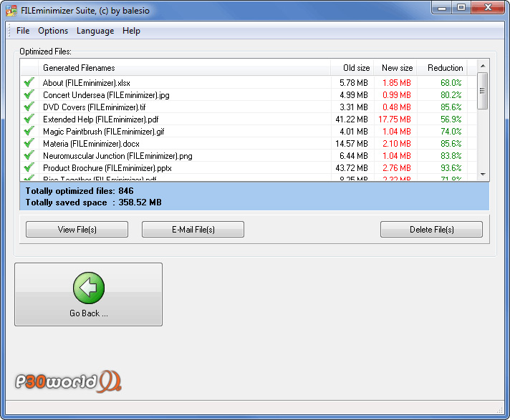This screenshot has width=510, height=420.
Task: Open the Language menu
Action: pos(95,31)
